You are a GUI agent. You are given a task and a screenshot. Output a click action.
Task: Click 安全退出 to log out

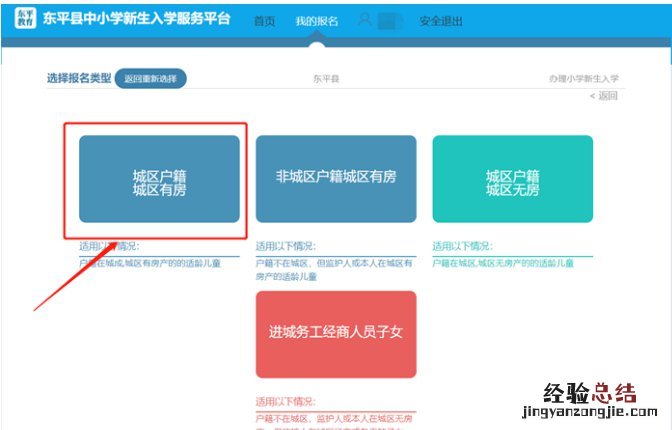(x=441, y=21)
